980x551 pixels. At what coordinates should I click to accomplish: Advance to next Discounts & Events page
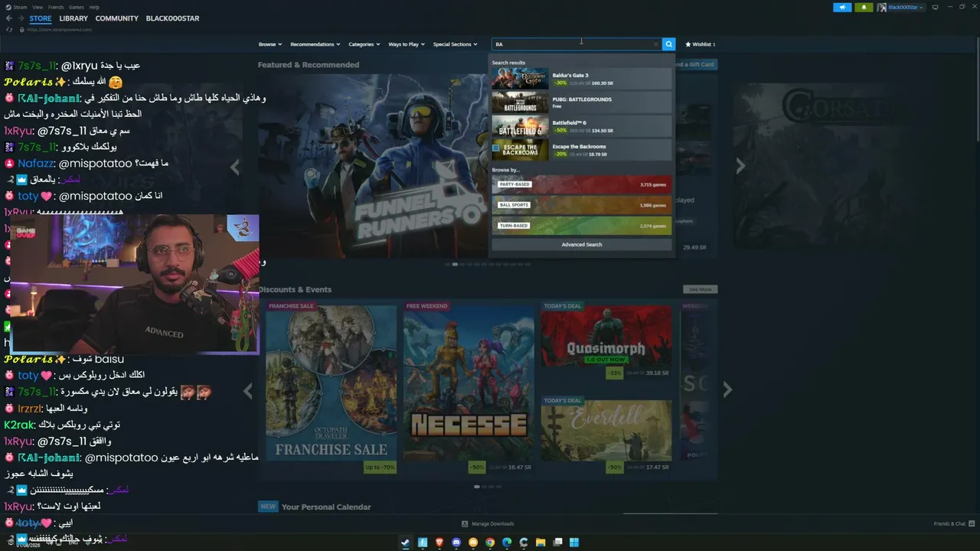[x=727, y=390]
